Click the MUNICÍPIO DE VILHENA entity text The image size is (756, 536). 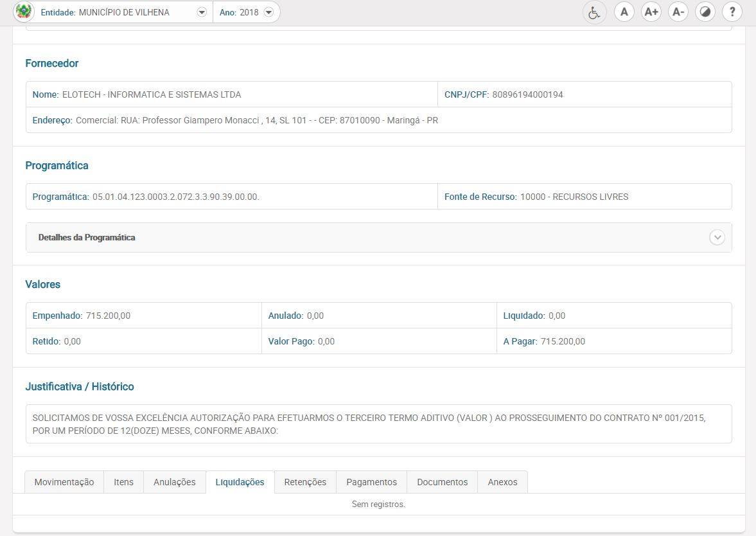(124, 12)
